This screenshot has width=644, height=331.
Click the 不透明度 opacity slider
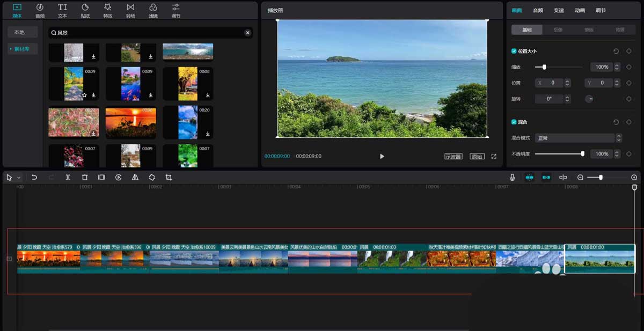click(x=559, y=154)
